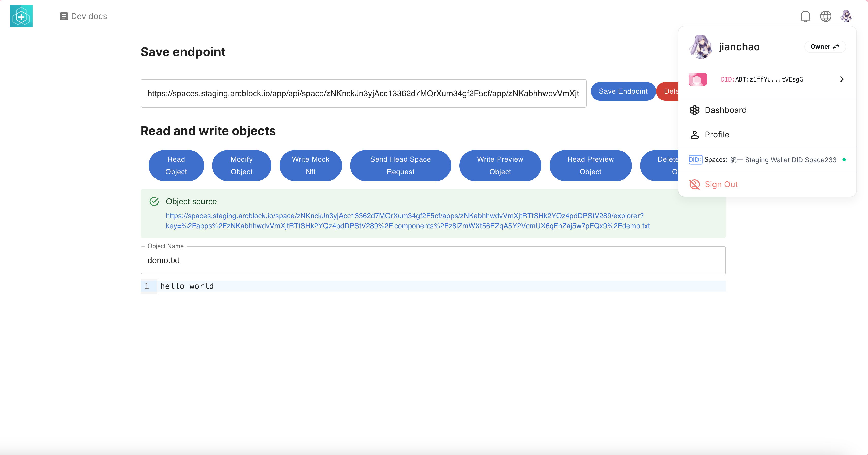Click the Object Name input field
Viewport: 868px width, 455px height.
coord(433,260)
